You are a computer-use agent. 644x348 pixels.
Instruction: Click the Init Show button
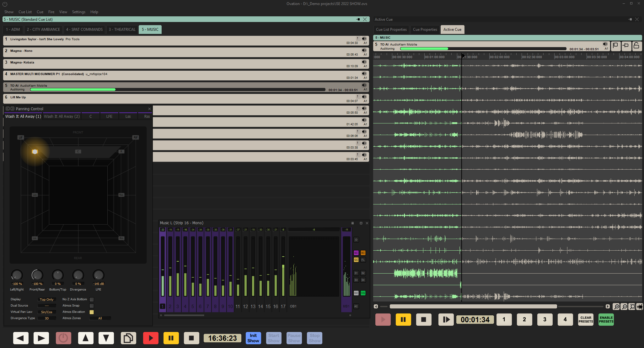[253, 338]
